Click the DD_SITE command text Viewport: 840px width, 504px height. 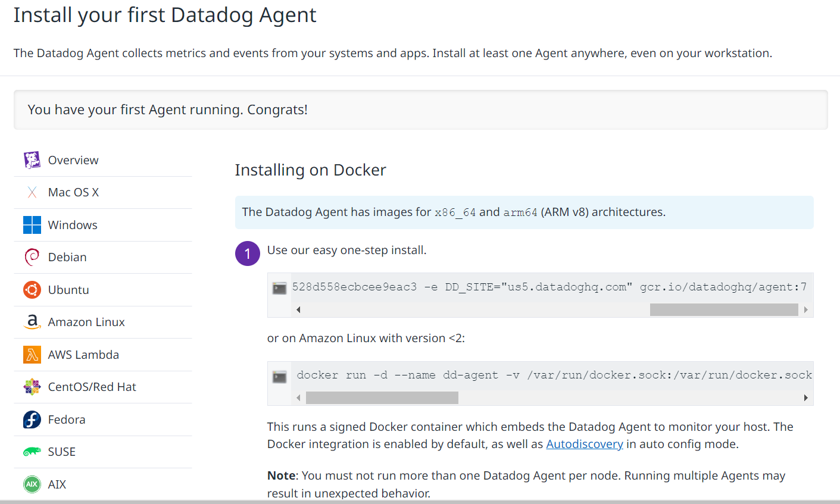(549, 287)
